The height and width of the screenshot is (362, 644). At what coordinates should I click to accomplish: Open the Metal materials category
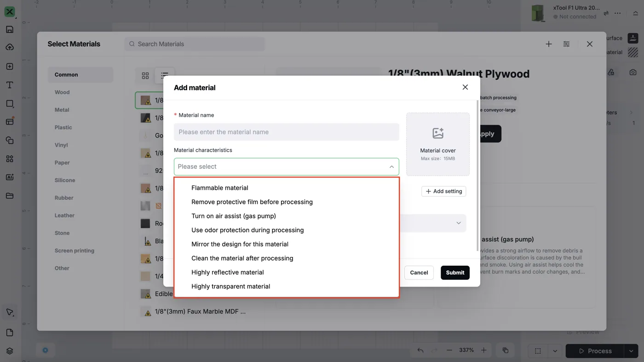click(x=62, y=110)
